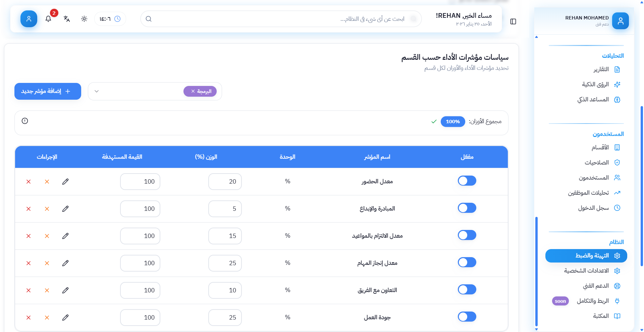The image size is (644, 332).
Task: Collapse the sidebar panel icon
Action: (x=513, y=21)
